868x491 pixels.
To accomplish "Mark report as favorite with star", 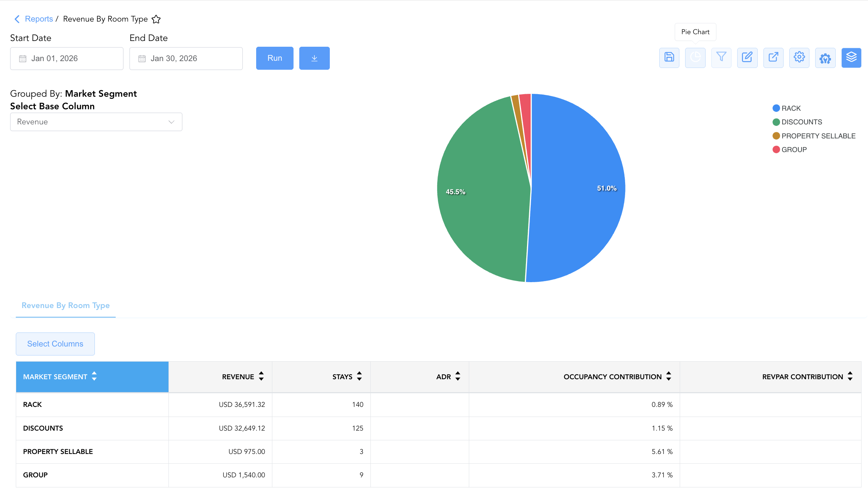I will (156, 19).
